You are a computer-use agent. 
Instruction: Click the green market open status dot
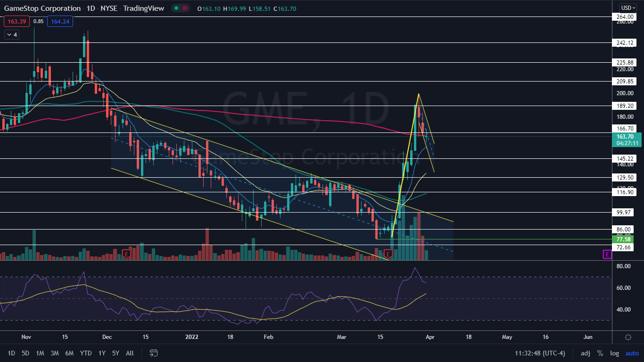(175, 8)
